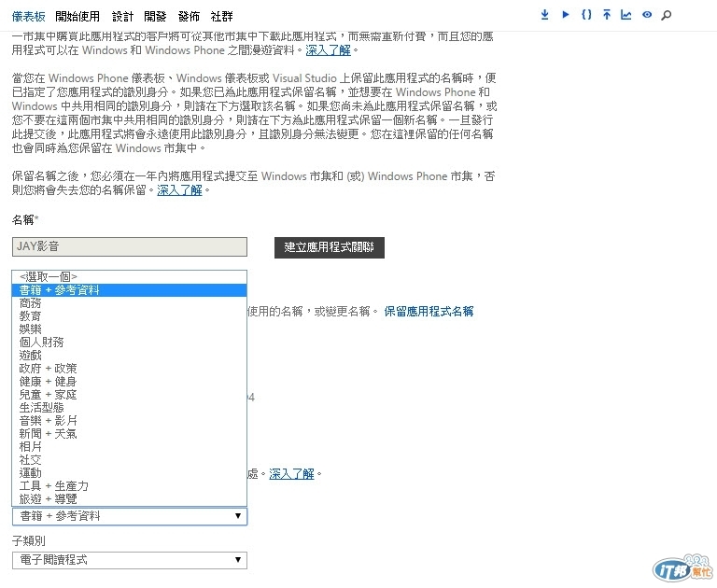
Task: Select 教育 in the category list
Action: click(130, 316)
